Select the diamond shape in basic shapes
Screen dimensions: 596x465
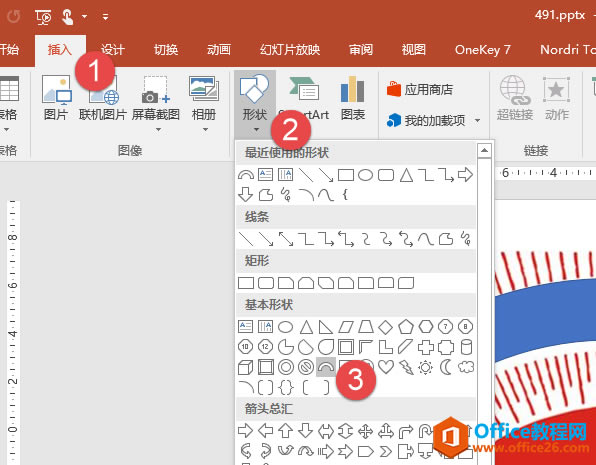(x=385, y=327)
